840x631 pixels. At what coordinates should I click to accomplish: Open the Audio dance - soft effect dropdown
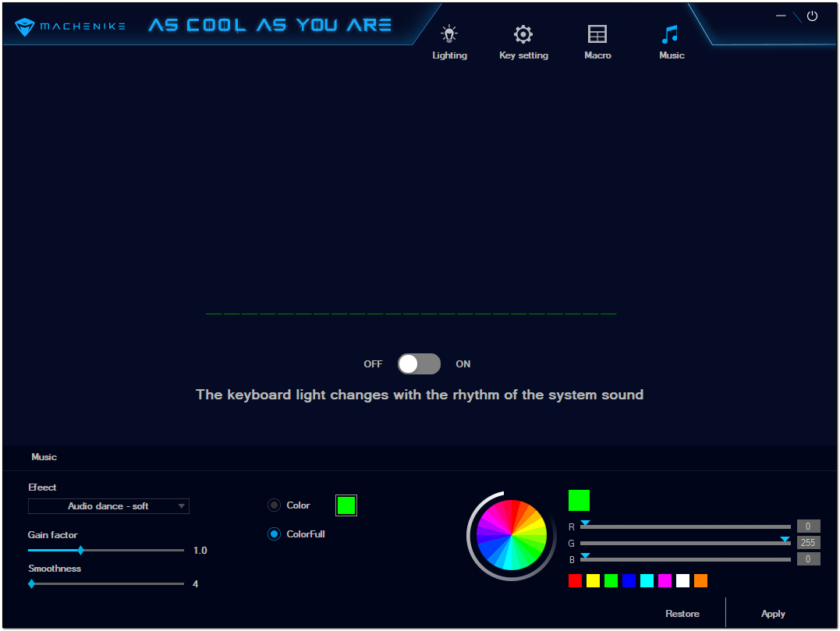tap(108, 506)
